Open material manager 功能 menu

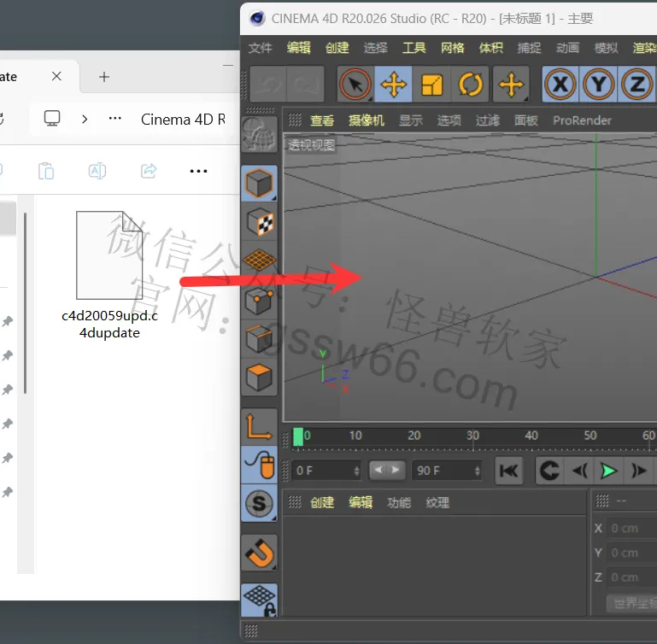pos(399,502)
